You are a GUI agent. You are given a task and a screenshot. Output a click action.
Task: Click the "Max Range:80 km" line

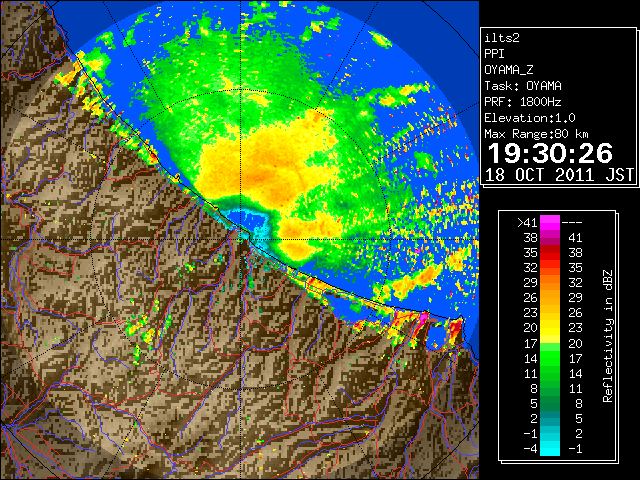point(537,134)
